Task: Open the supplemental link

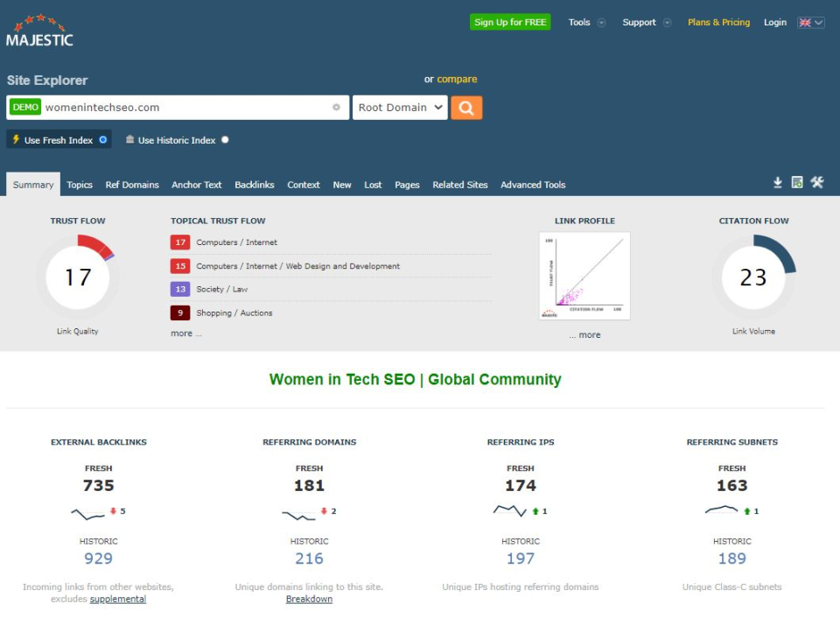Action: [x=118, y=599]
